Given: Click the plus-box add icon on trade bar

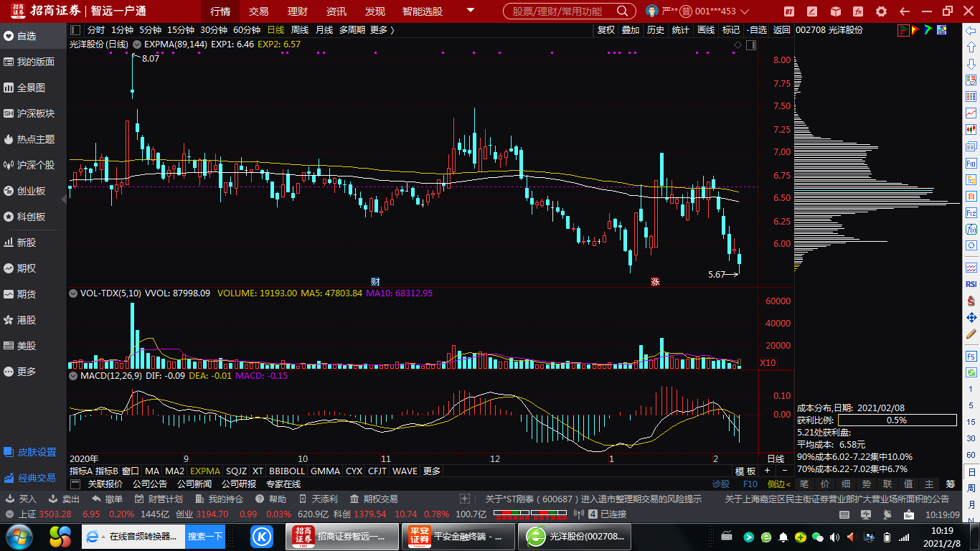Looking at the screenshot, I should 465,499.
